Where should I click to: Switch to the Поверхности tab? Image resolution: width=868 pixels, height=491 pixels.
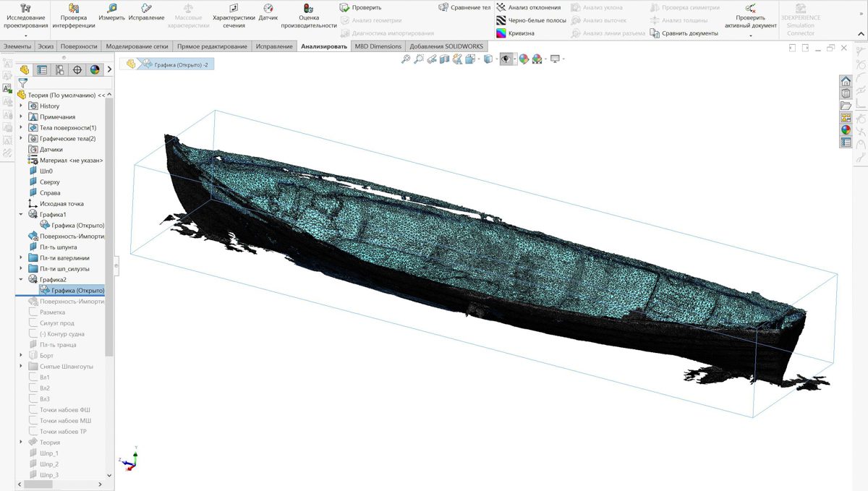click(x=79, y=46)
